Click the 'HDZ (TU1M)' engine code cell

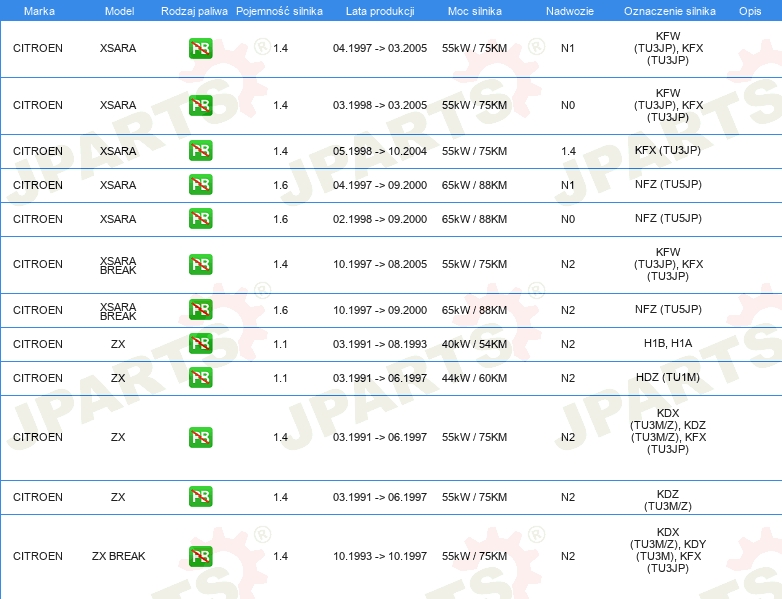(x=668, y=377)
